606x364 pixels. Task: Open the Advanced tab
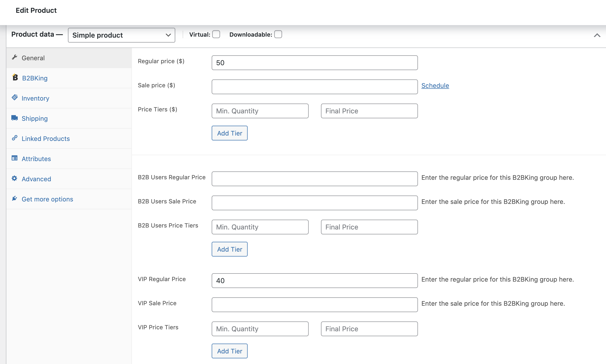[69, 179]
